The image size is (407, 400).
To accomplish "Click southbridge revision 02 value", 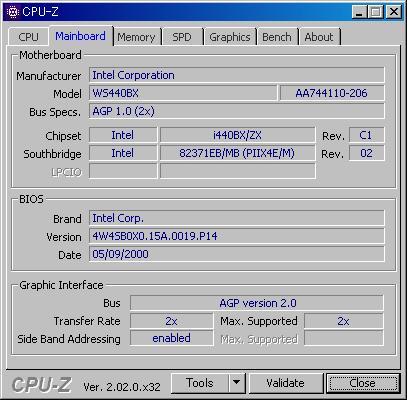I will pyautogui.click(x=366, y=153).
